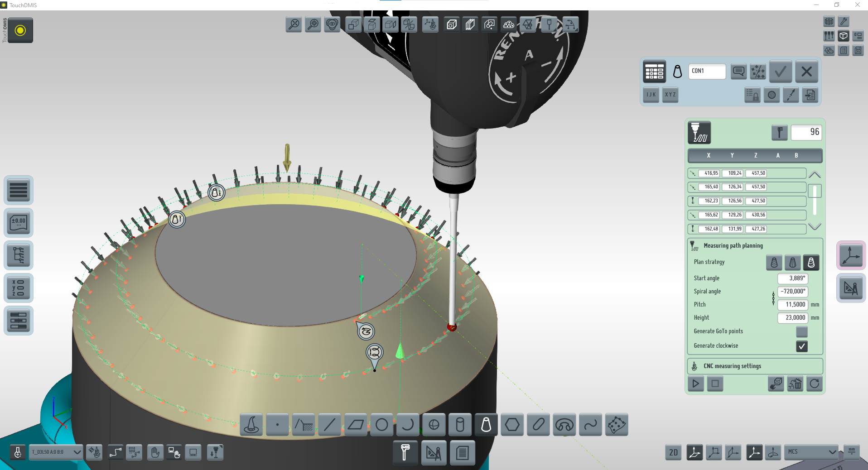The width and height of the screenshot is (868, 470).
Task: Open the probe T_D3L50 A:0 B:0 dropdown
Action: [x=56, y=452]
